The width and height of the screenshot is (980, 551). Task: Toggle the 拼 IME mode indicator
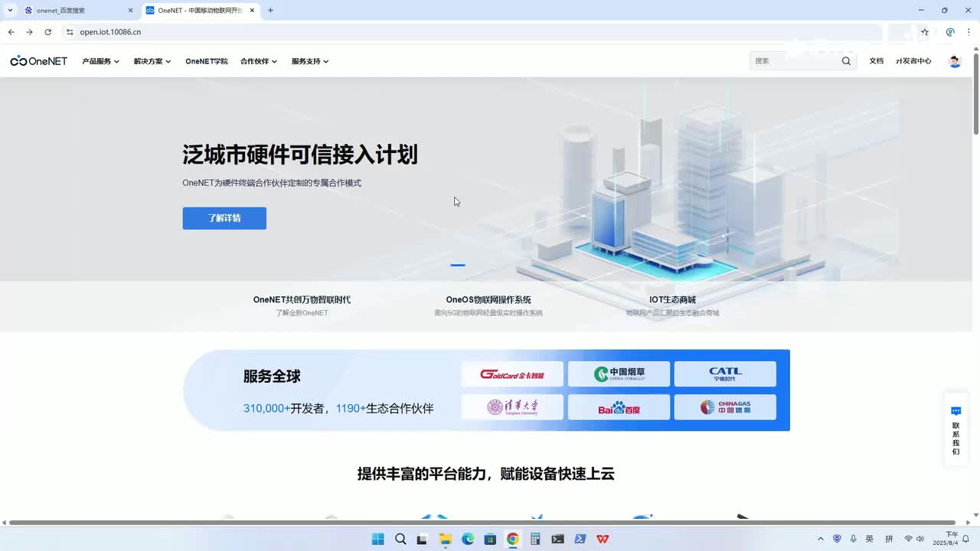889,539
